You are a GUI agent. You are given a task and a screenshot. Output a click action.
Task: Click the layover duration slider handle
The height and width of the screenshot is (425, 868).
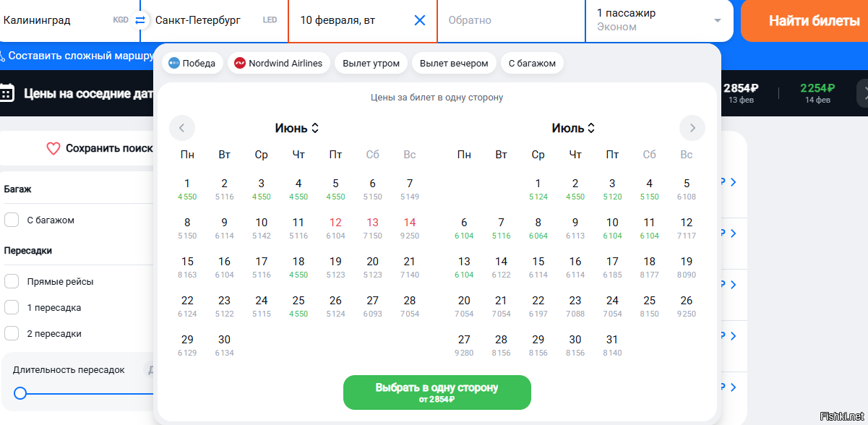(x=20, y=392)
